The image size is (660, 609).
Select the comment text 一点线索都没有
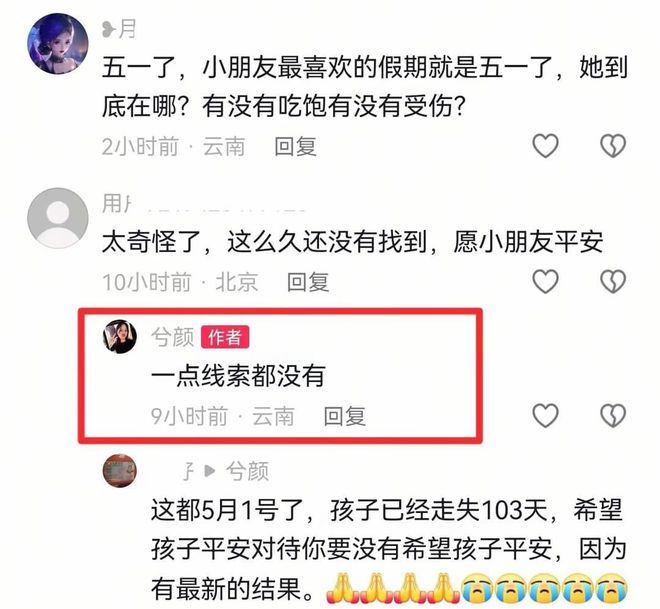pos(238,375)
